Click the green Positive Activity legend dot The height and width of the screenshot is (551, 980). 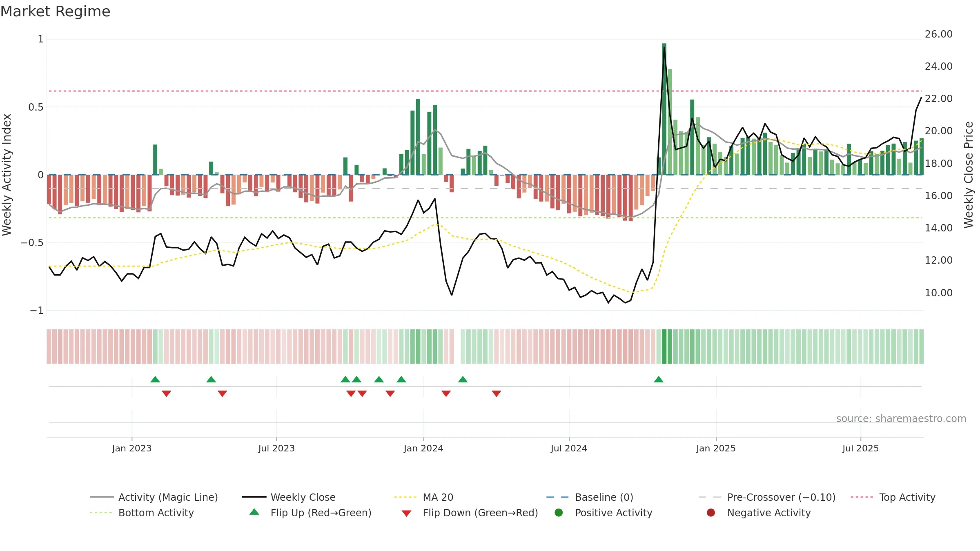point(559,513)
